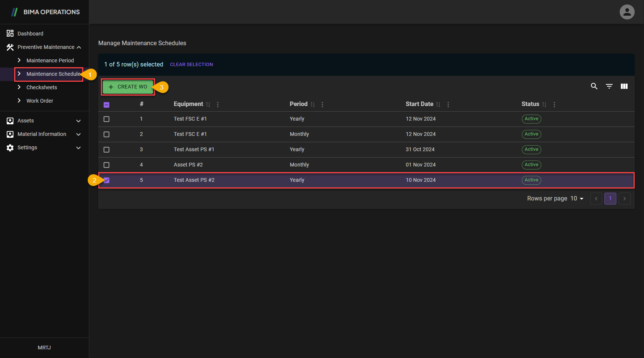Open the user account avatar
Screen dimensions: 644x358
point(627,12)
